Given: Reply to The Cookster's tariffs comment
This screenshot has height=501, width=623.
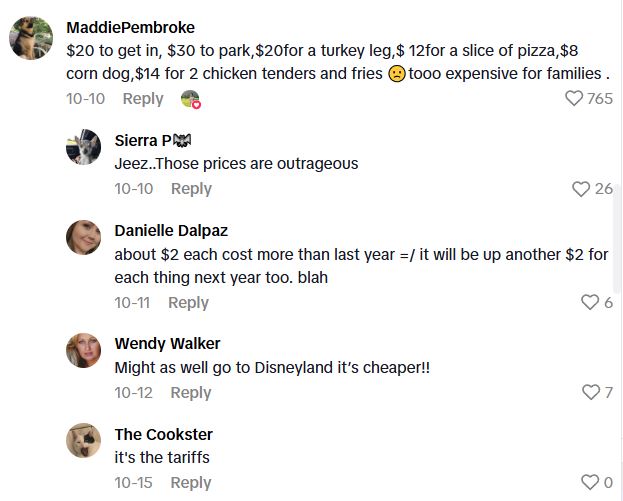Looking at the screenshot, I should coord(190,483).
